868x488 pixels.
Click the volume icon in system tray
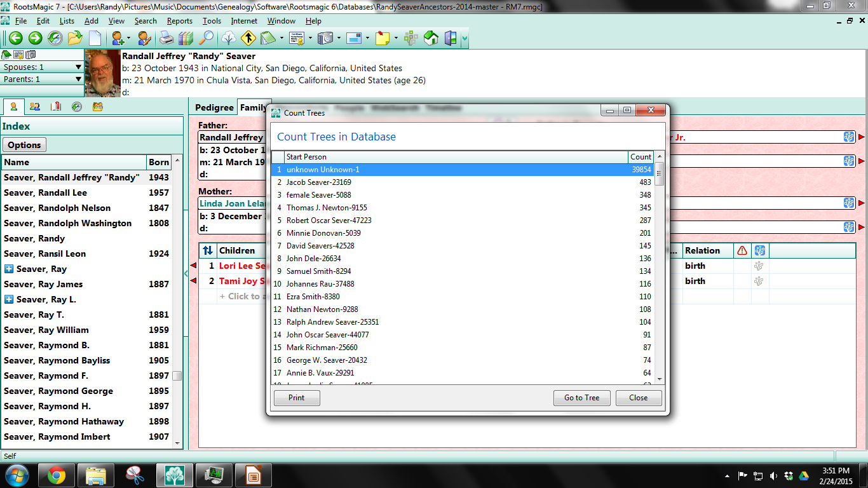tap(773, 475)
